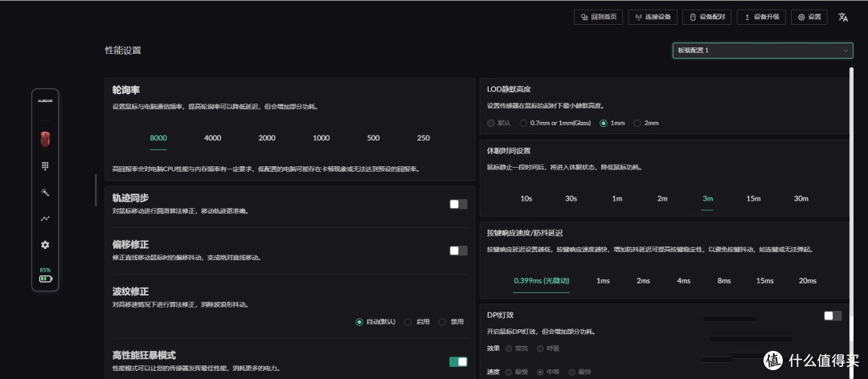Toggle the 偏移修正 angle correction switch
This screenshot has height=379, width=868.
point(458,251)
